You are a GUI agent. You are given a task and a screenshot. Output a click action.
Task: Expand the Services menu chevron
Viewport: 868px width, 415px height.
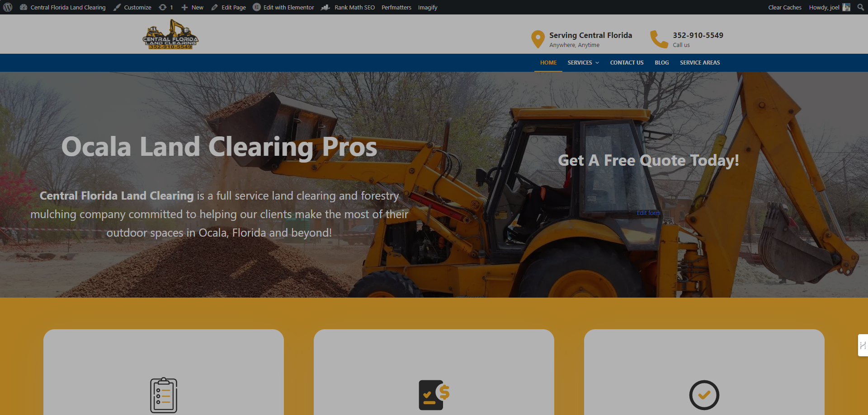[x=597, y=63]
